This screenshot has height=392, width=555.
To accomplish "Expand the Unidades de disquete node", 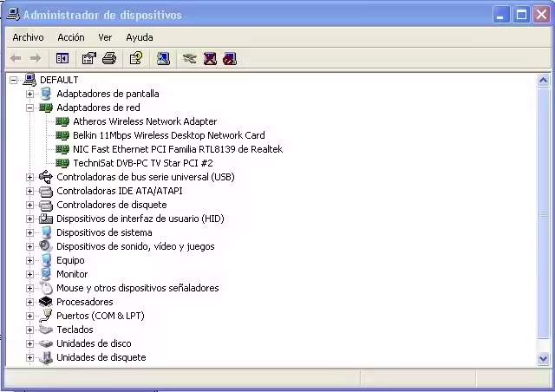I will [30, 357].
